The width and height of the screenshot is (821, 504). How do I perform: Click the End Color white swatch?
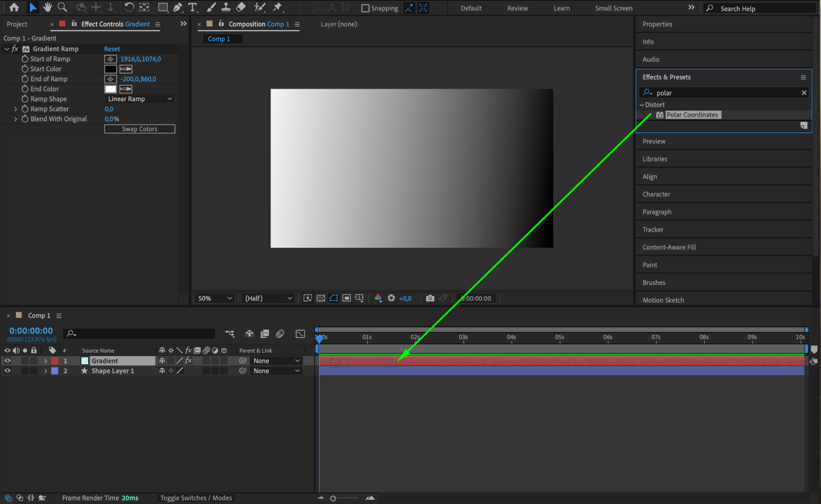(110, 89)
